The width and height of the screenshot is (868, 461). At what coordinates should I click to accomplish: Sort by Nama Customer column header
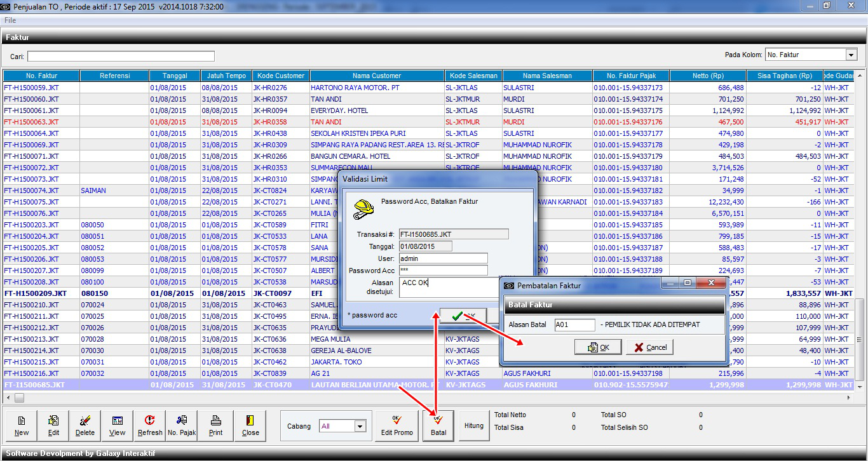point(377,76)
